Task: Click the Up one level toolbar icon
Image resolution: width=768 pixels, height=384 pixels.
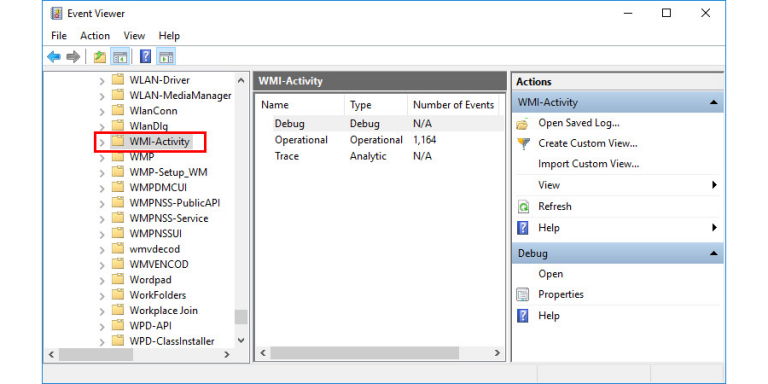Action: 100,57
